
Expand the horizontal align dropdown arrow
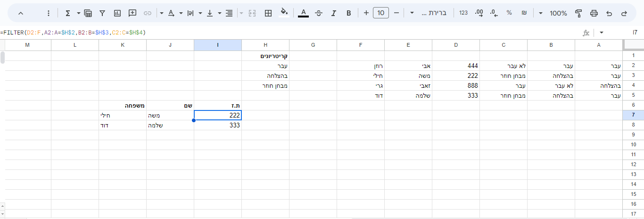(x=220, y=13)
